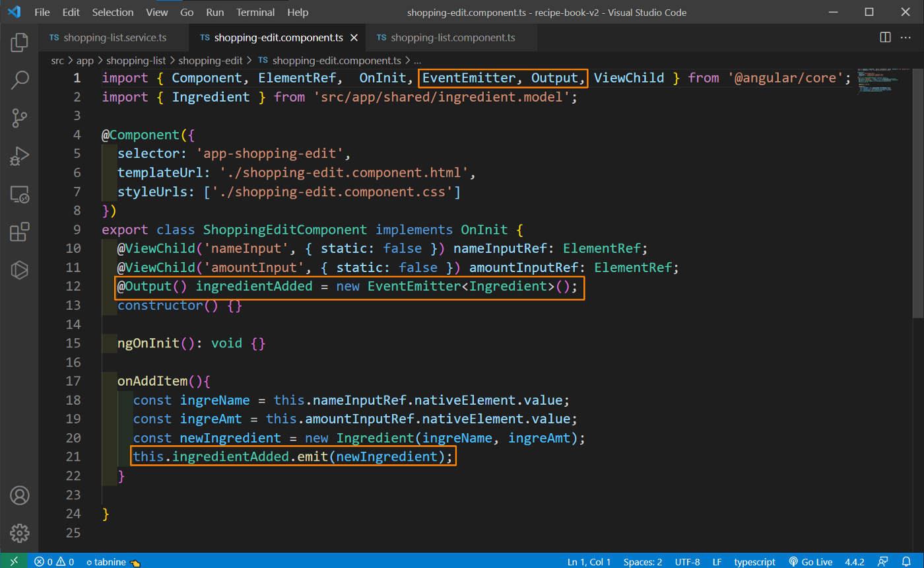924x568 pixels.
Task: Click shopping-edit.component.ts breadcrumb file
Action: tap(329, 60)
